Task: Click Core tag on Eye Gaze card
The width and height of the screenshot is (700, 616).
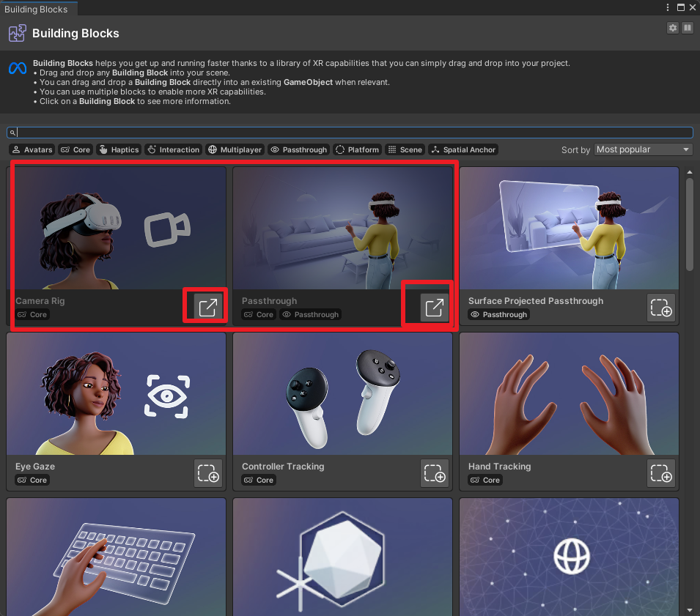Action: click(x=32, y=480)
